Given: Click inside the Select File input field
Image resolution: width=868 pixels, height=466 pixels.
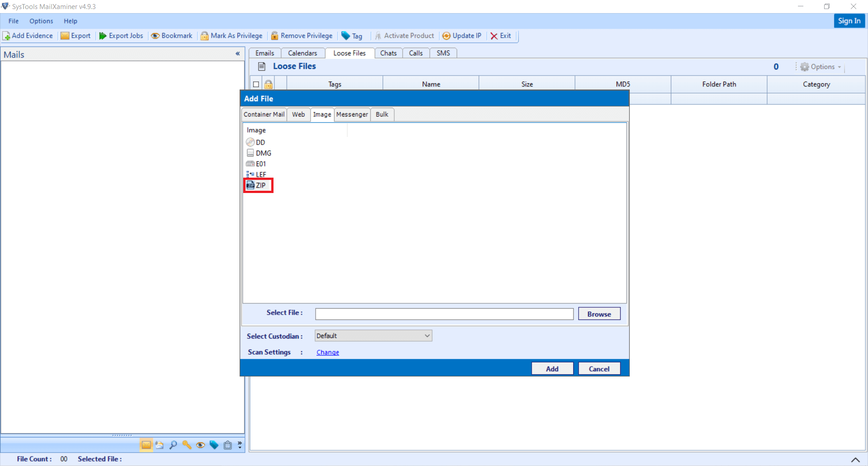Looking at the screenshot, I should click(444, 314).
